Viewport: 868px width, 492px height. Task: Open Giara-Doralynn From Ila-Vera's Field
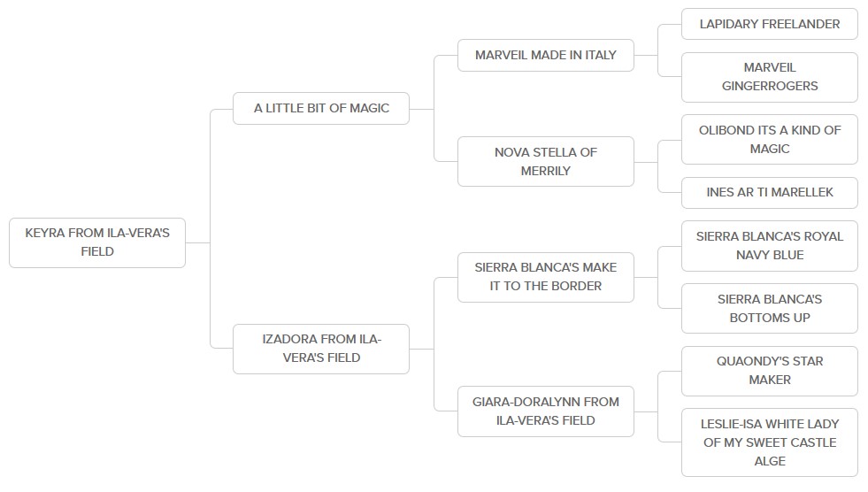[x=545, y=411]
